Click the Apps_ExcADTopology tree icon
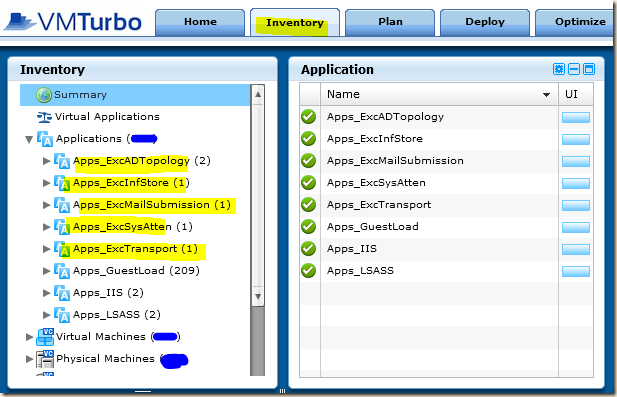 click(x=62, y=161)
